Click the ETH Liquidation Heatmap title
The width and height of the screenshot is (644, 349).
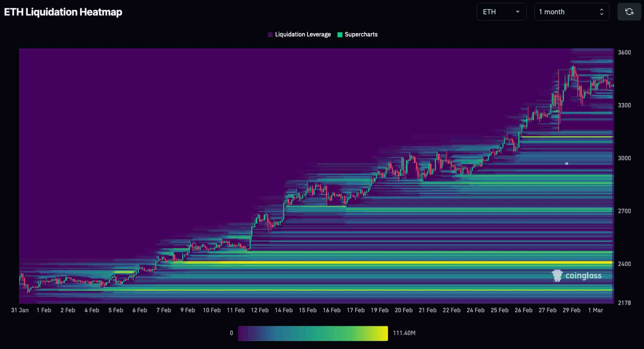[63, 12]
